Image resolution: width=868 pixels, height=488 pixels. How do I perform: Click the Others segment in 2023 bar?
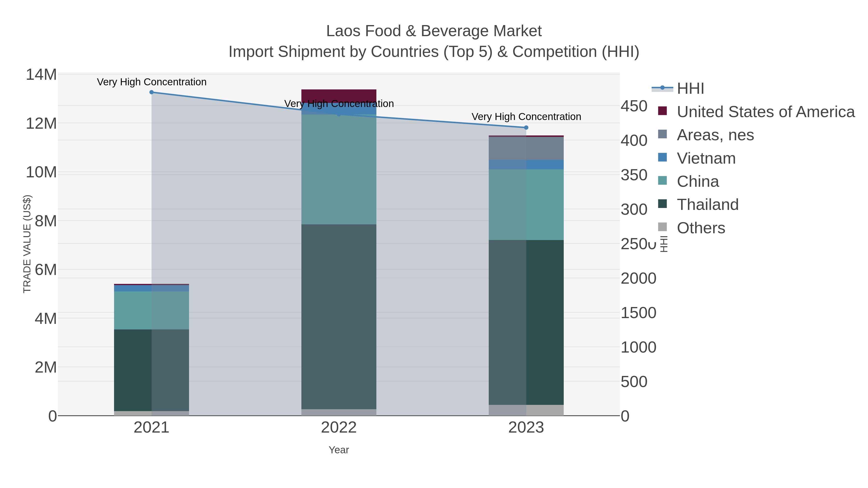526,410
